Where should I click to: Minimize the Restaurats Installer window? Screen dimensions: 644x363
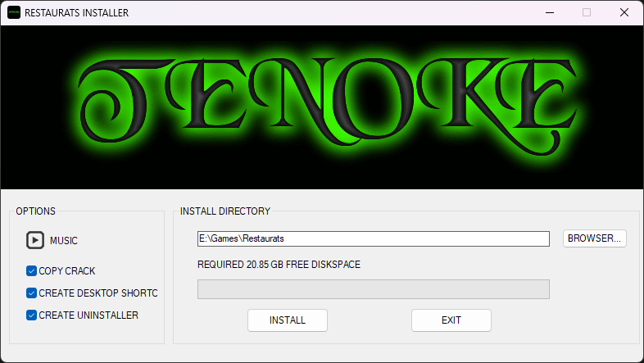point(548,13)
